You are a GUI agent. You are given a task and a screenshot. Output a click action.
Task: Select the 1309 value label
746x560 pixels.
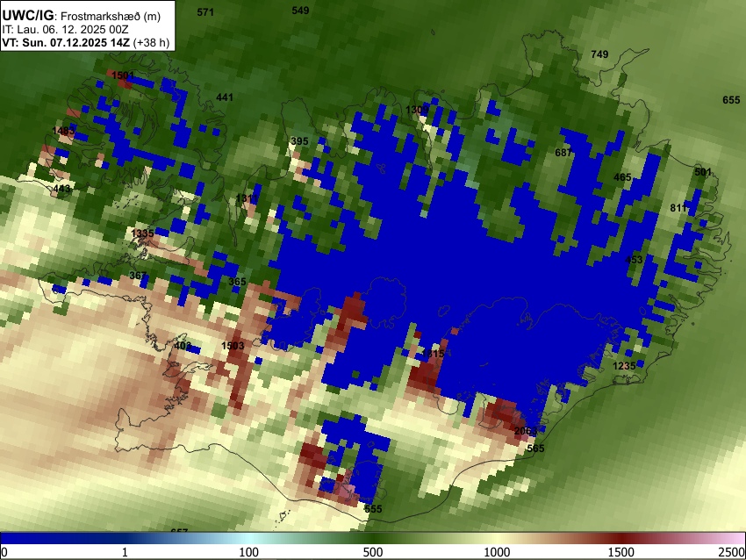pos(417,110)
